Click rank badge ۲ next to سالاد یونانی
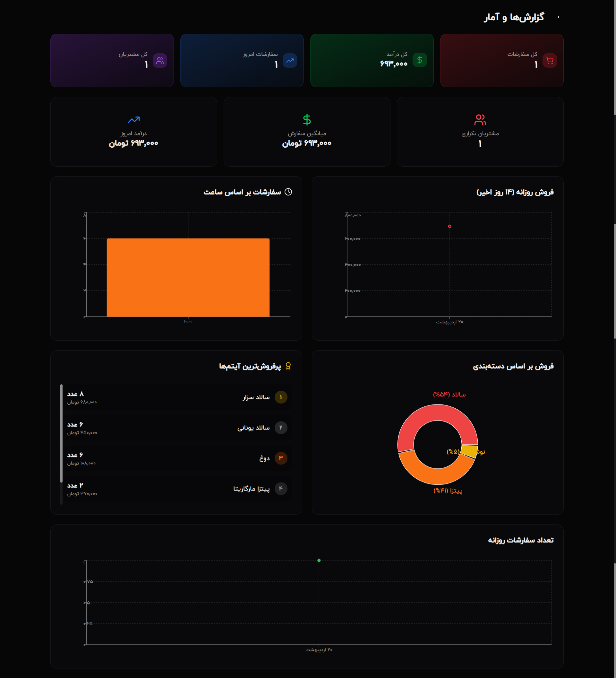 click(x=281, y=428)
